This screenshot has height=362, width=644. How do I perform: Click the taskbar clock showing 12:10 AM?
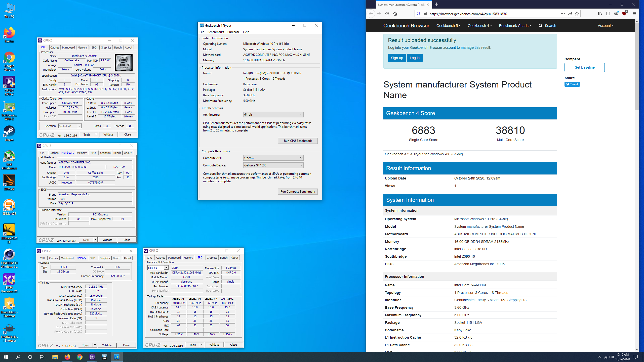(622, 357)
